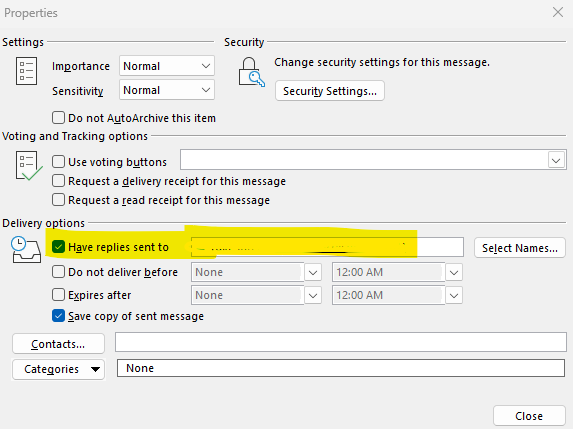Click the delivery options inbox clock icon
The height and width of the screenshot is (429, 573).
[x=26, y=250]
